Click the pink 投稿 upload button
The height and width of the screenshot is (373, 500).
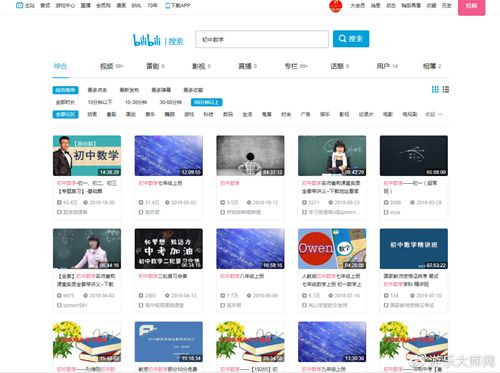click(471, 7)
